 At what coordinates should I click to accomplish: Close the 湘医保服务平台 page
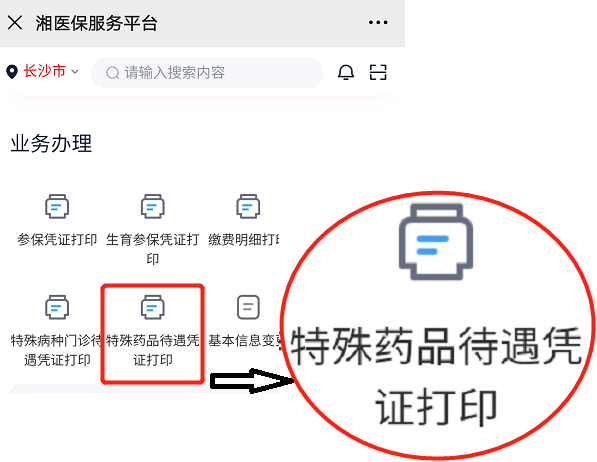15,23
